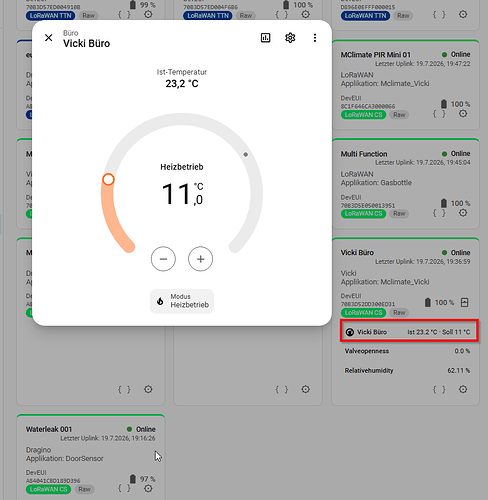Click LoRaWAN CS badge on Multi Function card

363,214
